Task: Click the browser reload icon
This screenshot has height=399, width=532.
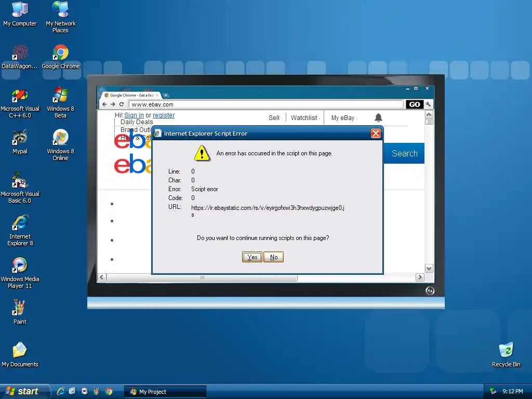Action: 121,104
